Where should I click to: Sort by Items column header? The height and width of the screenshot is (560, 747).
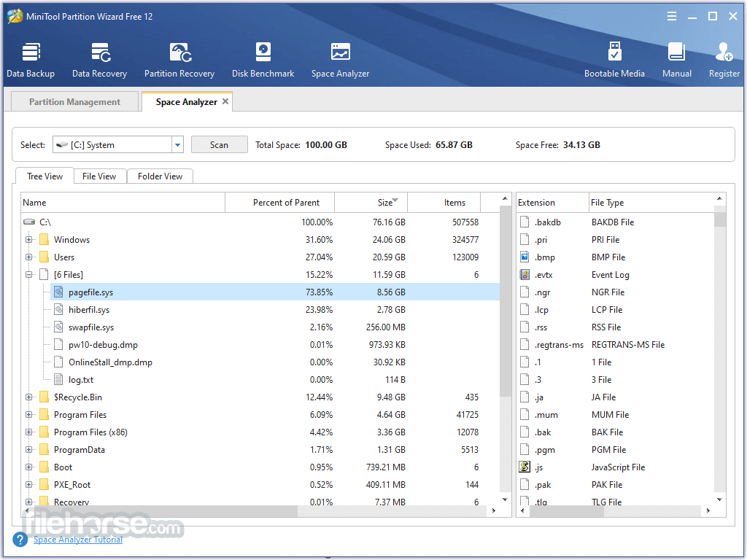444,203
